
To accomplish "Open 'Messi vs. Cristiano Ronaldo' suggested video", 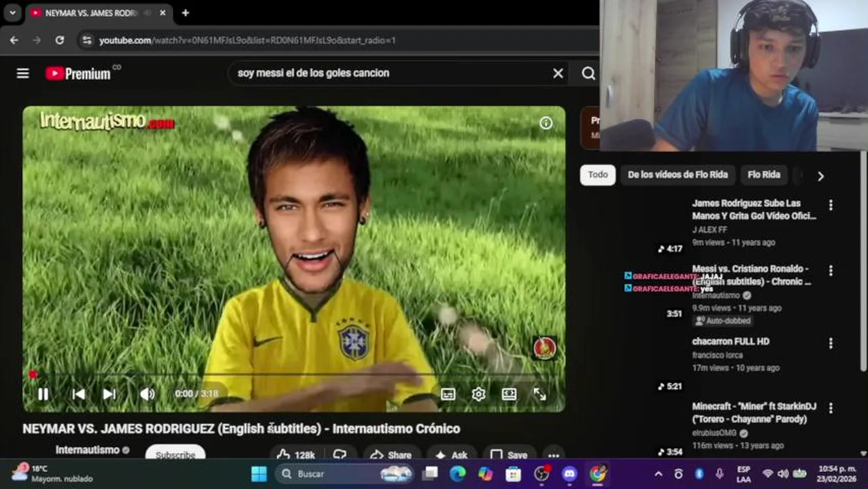I will click(x=751, y=275).
